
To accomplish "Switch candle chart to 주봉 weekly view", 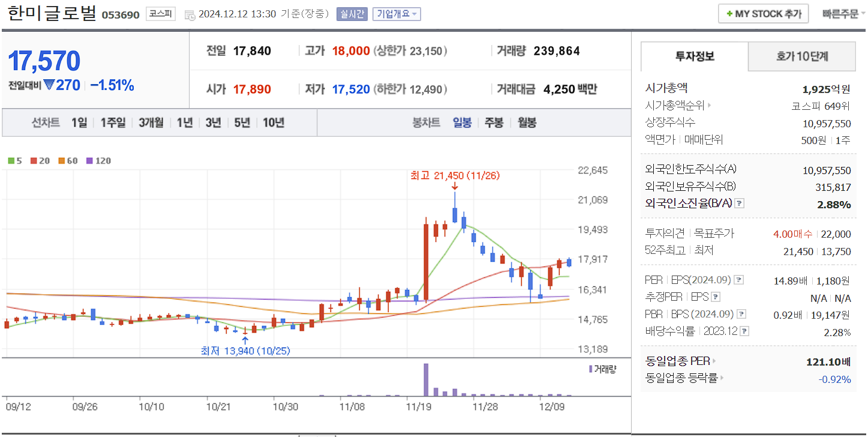I will [x=493, y=123].
